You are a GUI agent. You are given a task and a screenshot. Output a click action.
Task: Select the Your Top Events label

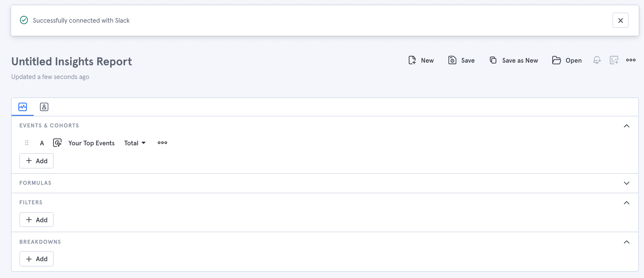pos(91,143)
